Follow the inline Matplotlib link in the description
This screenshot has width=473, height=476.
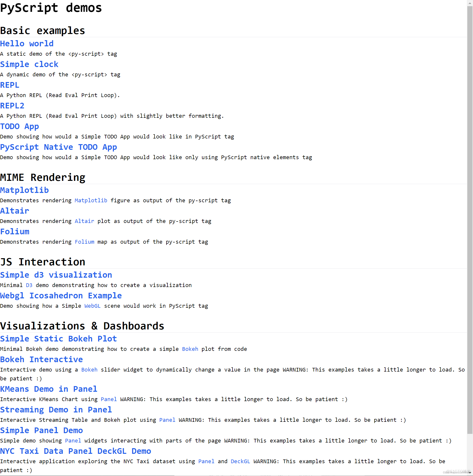tap(91, 201)
